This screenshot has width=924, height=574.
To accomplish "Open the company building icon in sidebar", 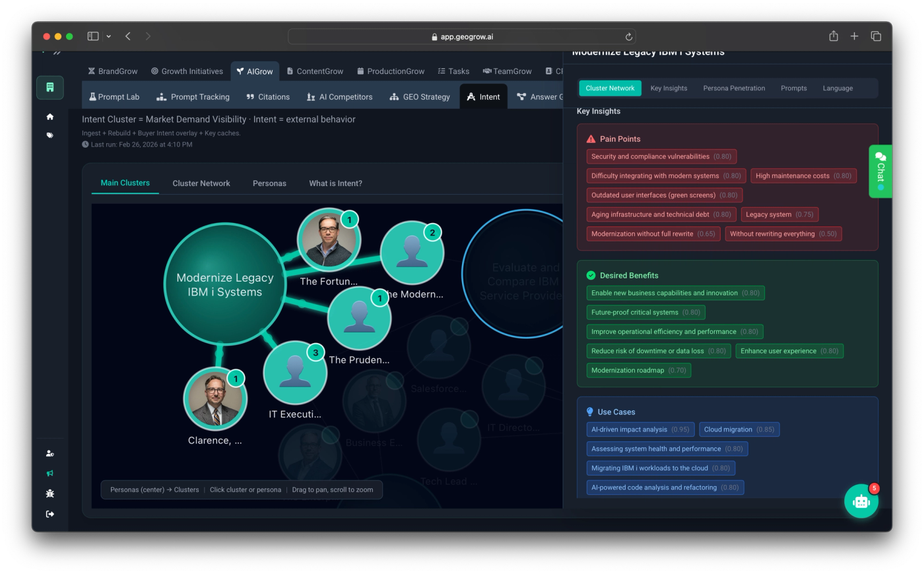I will (50, 87).
